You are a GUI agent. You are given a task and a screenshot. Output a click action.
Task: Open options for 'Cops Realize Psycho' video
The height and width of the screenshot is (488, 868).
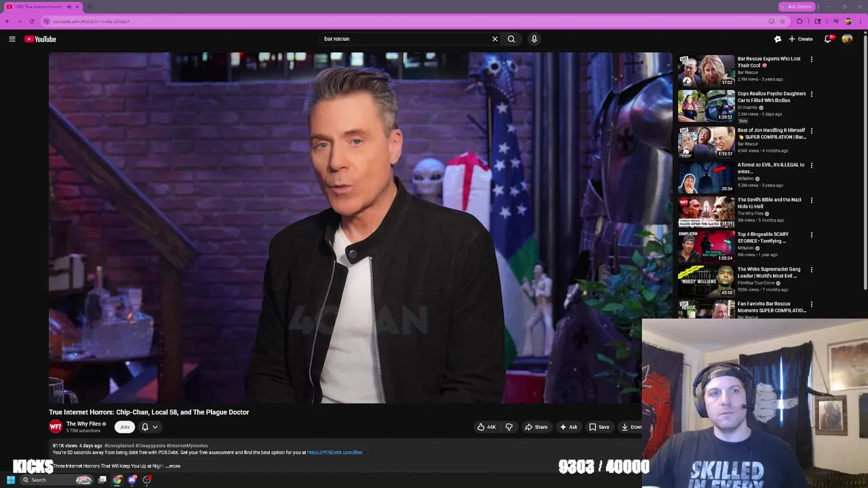click(x=811, y=94)
